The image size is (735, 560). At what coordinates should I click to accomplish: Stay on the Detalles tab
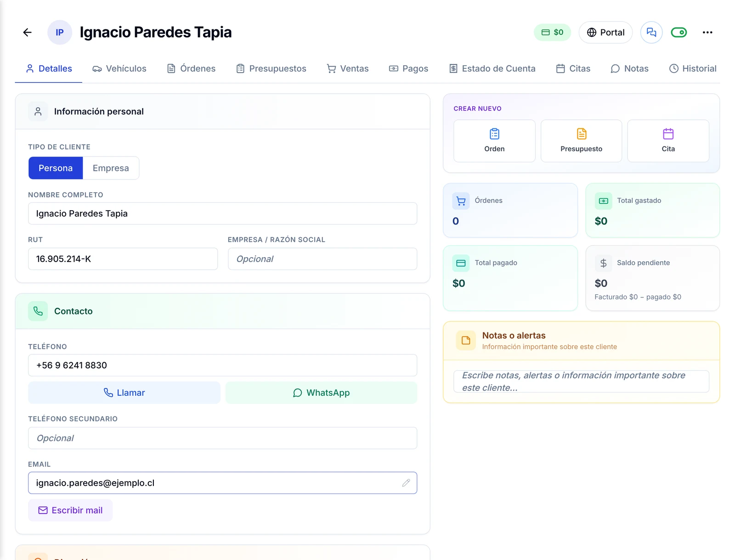point(49,68)
